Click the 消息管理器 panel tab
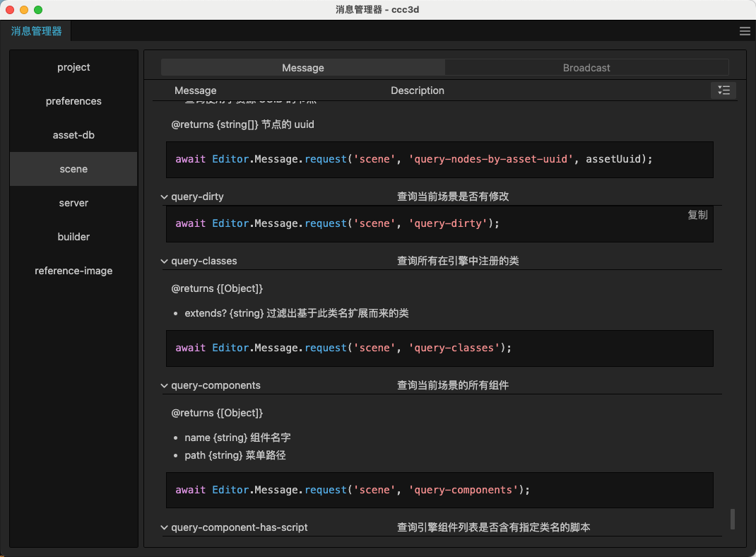This screenshot has height=557, width=756. (x=36, y=31)
